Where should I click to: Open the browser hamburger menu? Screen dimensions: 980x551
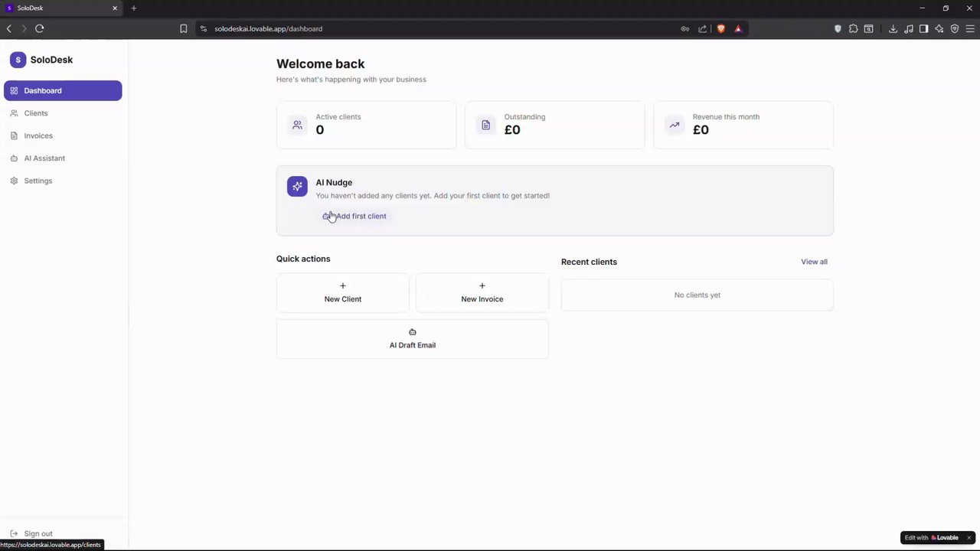point(970,28)
